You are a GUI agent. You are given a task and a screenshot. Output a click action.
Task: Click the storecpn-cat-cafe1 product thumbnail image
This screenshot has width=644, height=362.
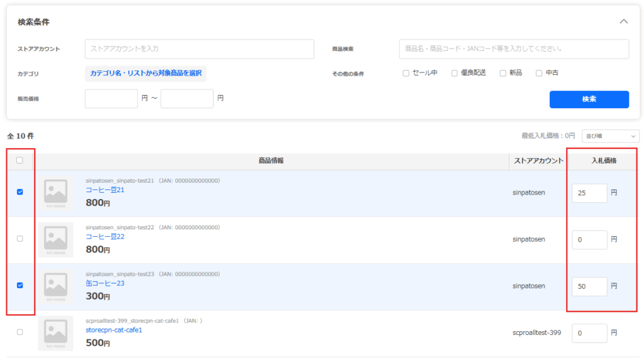pos(55,332)
